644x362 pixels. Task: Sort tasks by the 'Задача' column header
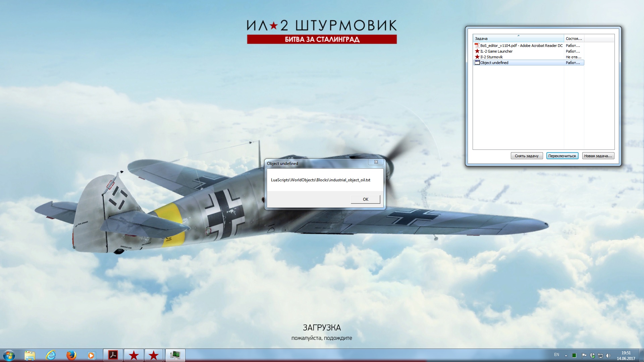click(x=518, y=38)
